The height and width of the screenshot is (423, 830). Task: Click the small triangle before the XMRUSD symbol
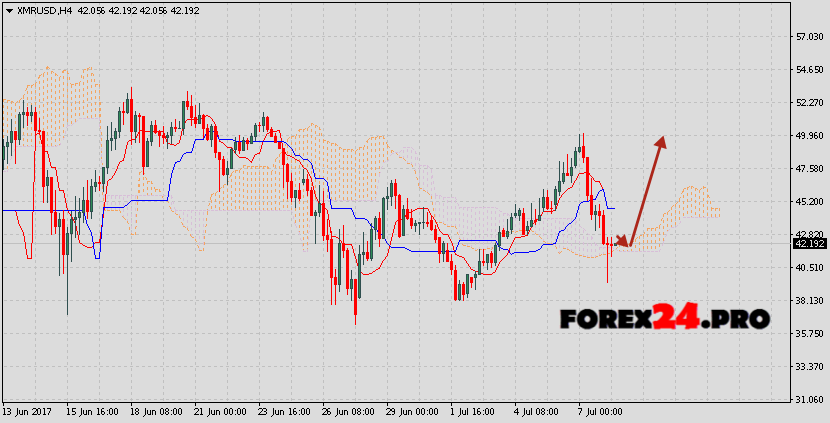coord(8,10)
